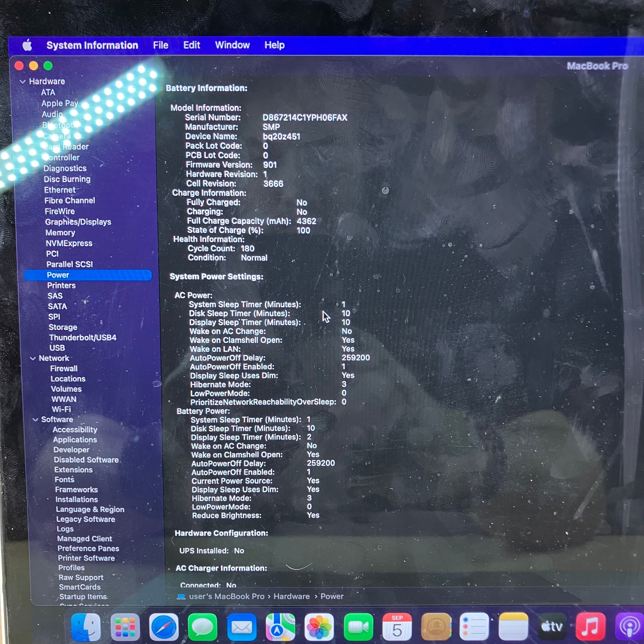644x644 pixels.
Task: Collapse the Network section
Action: [x=33, y=358]
